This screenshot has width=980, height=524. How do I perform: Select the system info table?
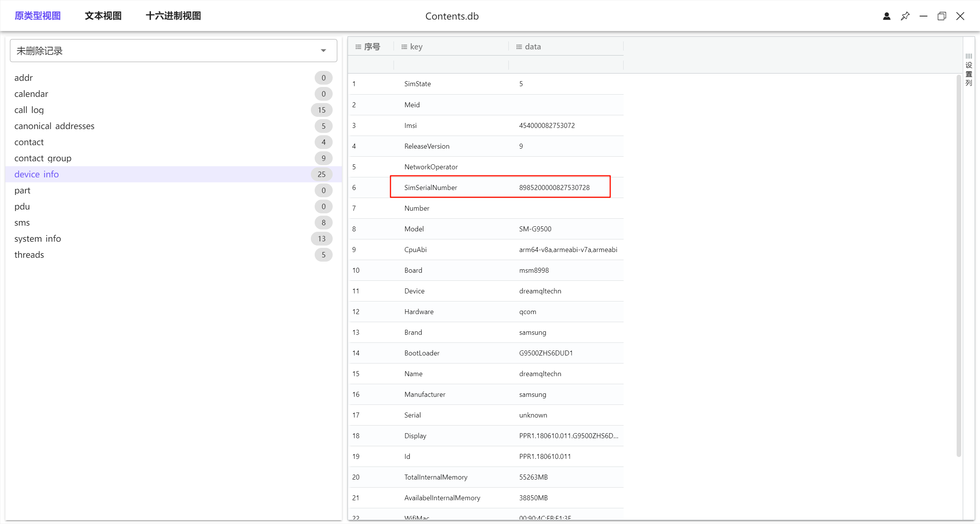pos(38,239)
